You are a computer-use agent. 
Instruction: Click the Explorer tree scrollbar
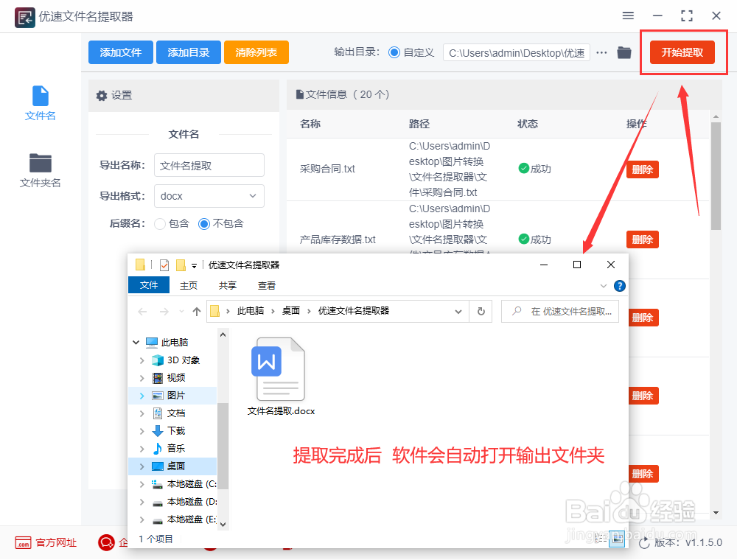[x=223, y=447]
